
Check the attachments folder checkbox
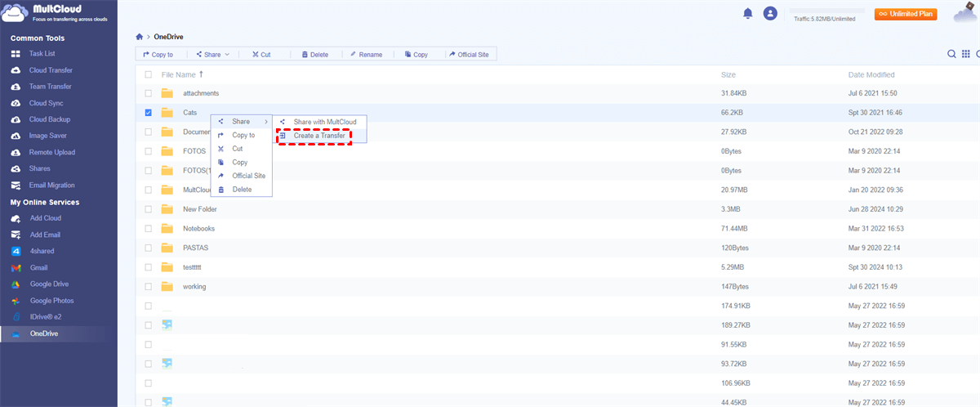point(149,93)
